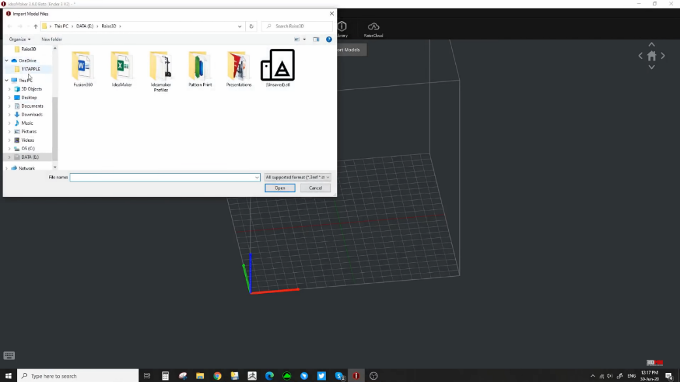Select DATA (E:) in address breadcrumb

coord(85,26)
